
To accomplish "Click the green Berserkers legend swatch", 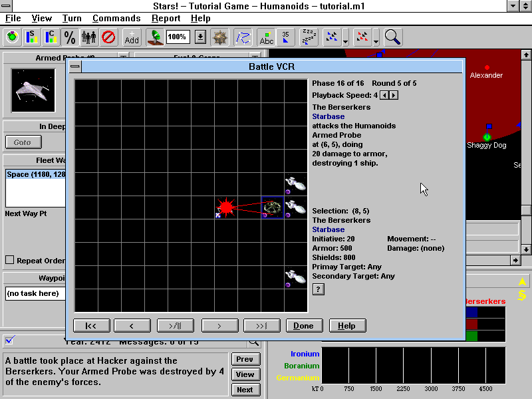I will point(471,336).
